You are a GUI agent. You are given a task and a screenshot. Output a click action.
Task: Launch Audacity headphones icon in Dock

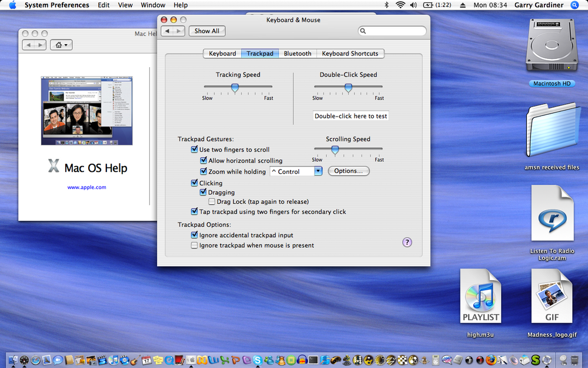[x=302, y=360]
